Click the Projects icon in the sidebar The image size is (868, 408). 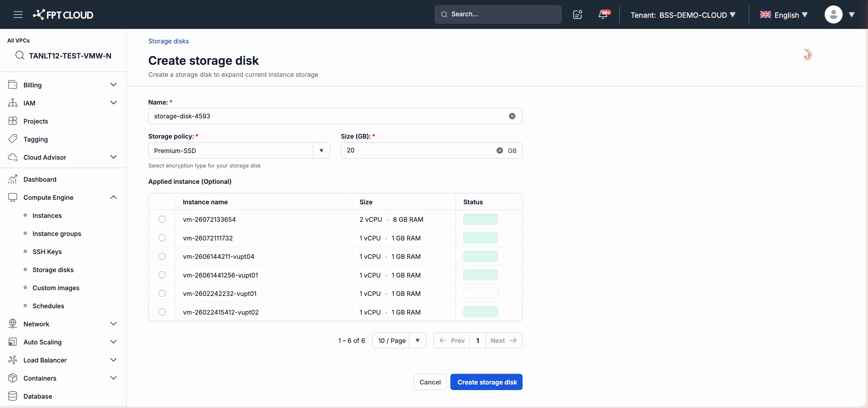[x=13, y=121]
